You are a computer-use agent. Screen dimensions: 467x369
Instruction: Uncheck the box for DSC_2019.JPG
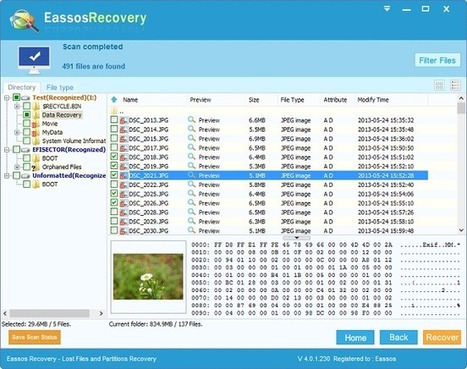[114, 166]
